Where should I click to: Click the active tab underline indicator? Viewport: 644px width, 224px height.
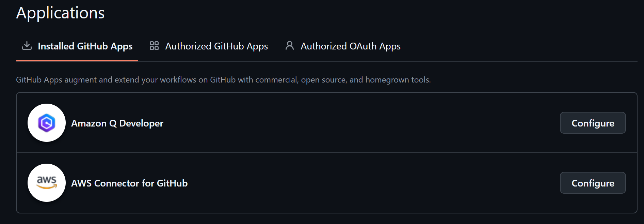click(x=77, y=60)
